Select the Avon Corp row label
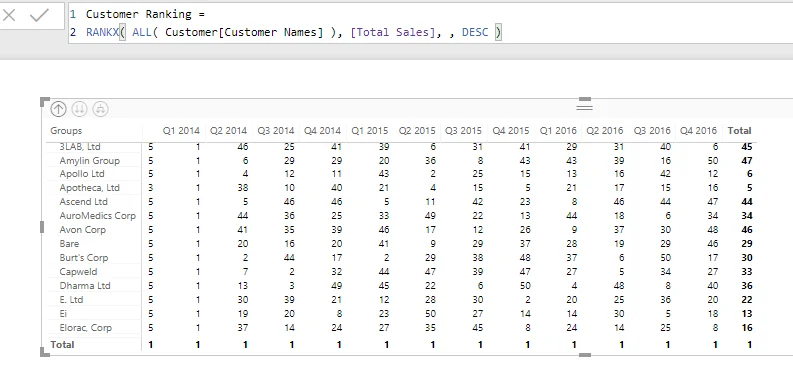The width and height of the screenshot is (793, 373). click(82, 230)
